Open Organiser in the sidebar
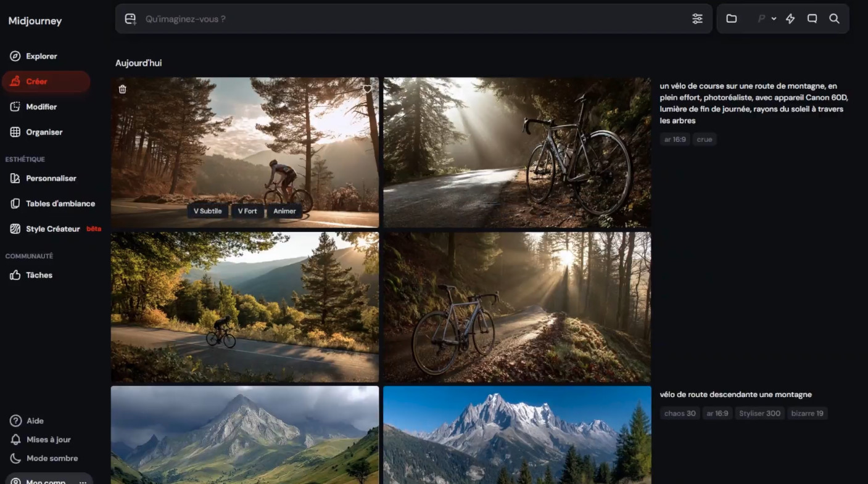The height and width of the screenshot is (484, 868). pos(44,132)
